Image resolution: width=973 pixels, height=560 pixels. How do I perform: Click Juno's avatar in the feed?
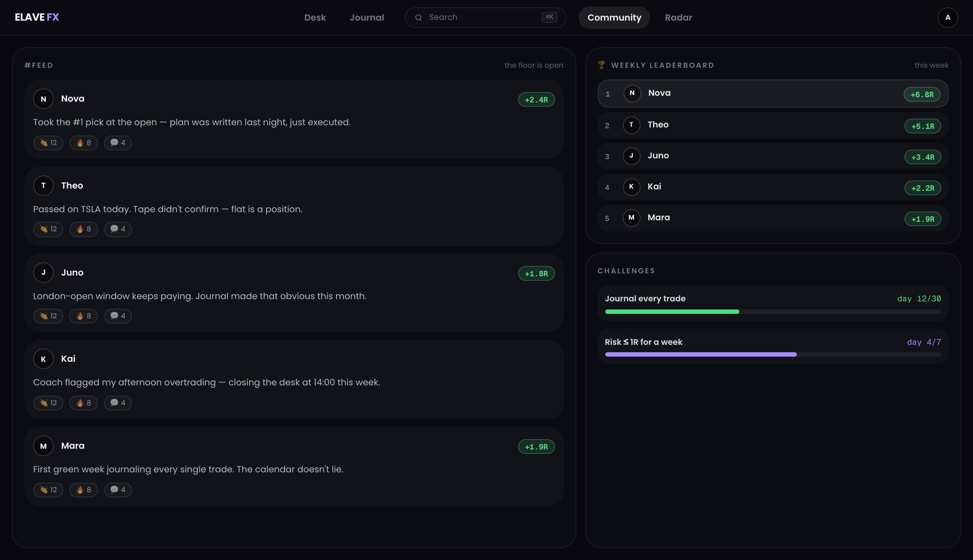pos(43,272)
